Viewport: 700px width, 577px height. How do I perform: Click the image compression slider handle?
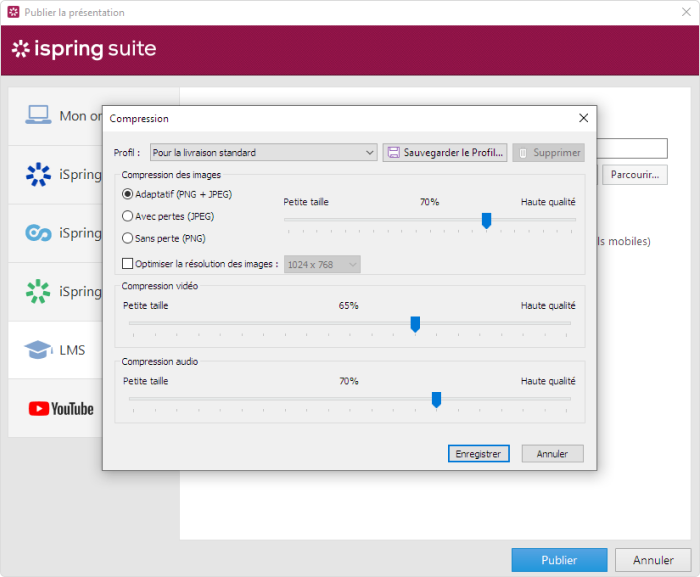(x=486, y=221)
